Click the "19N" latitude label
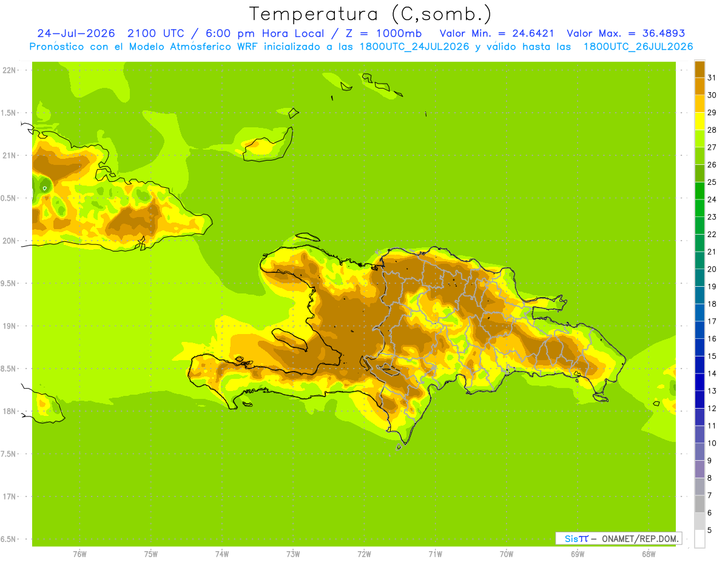The width and height of the screenshot is (728, 562). (9, 326)
